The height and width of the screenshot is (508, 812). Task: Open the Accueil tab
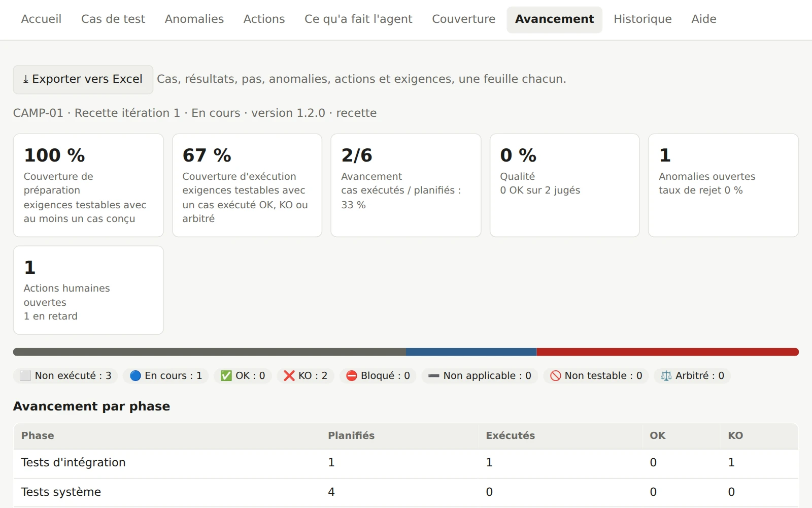[x=41, y=19]
